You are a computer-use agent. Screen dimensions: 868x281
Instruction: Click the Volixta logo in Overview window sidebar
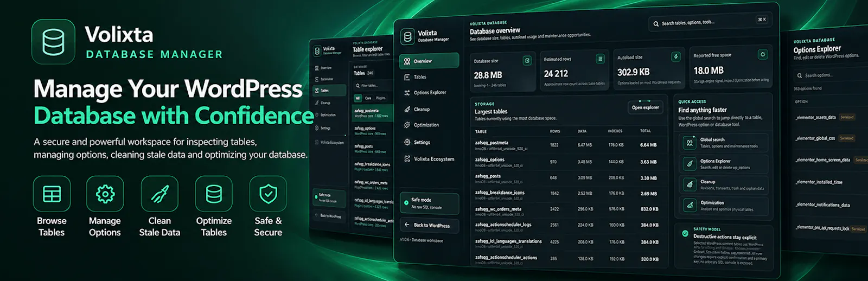pos(407,37)
